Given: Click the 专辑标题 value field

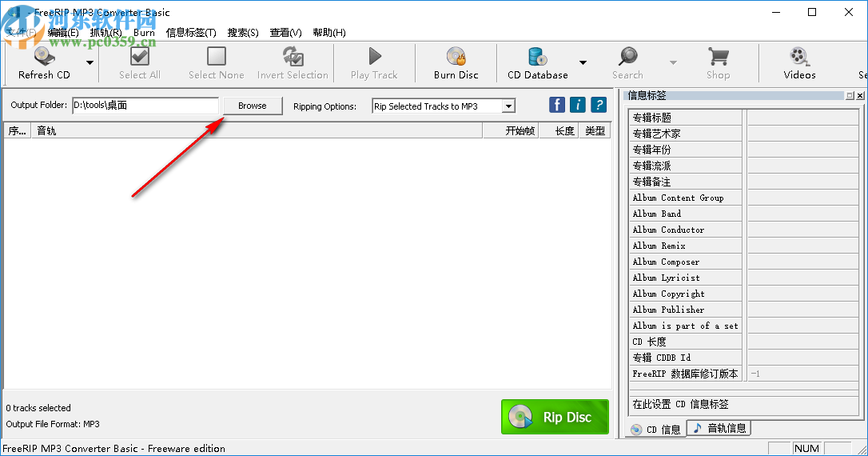Looking at the screenshot, I should coord(802,118).
